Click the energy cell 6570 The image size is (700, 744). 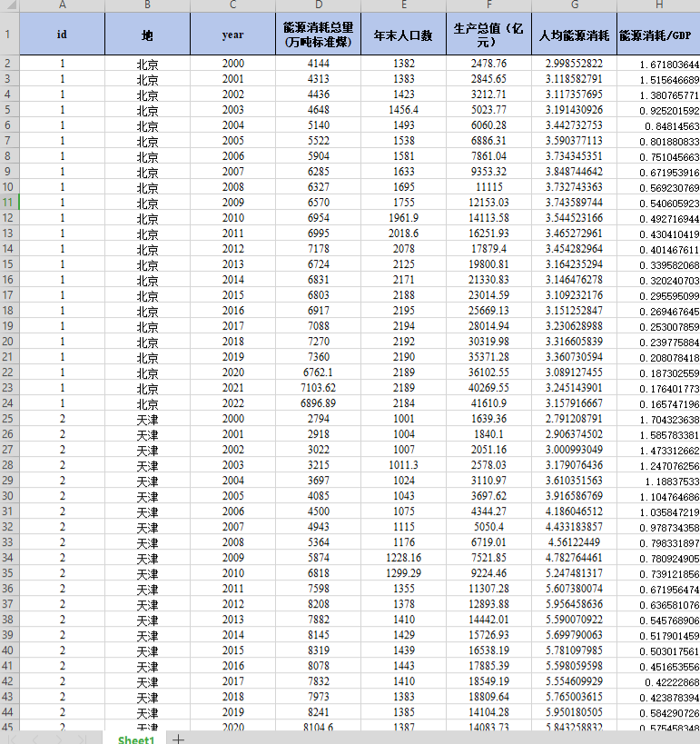(x=319, y=203)
